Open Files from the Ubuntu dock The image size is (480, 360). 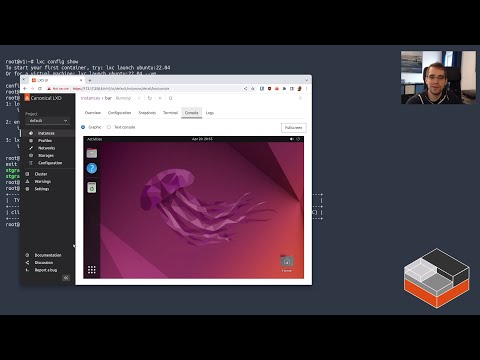[92, 153]
